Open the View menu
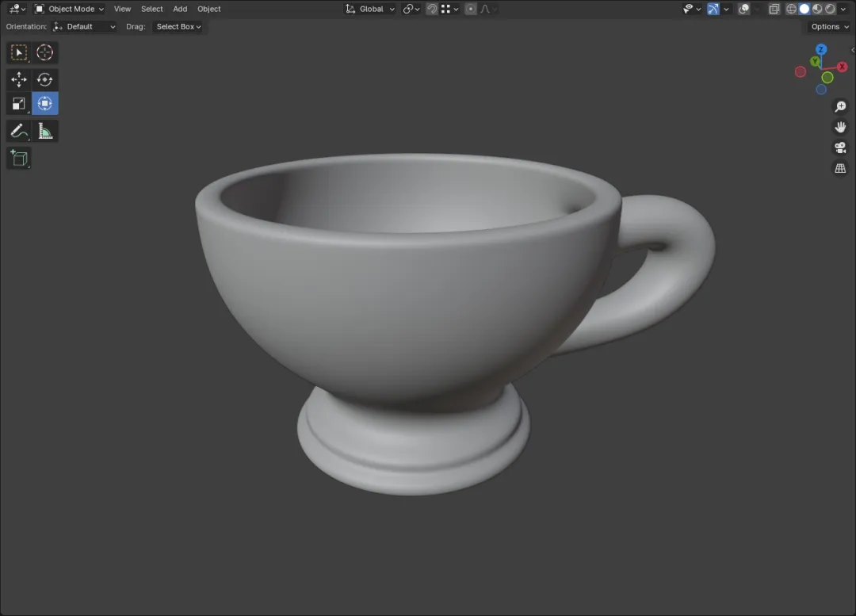 point(122,9)
